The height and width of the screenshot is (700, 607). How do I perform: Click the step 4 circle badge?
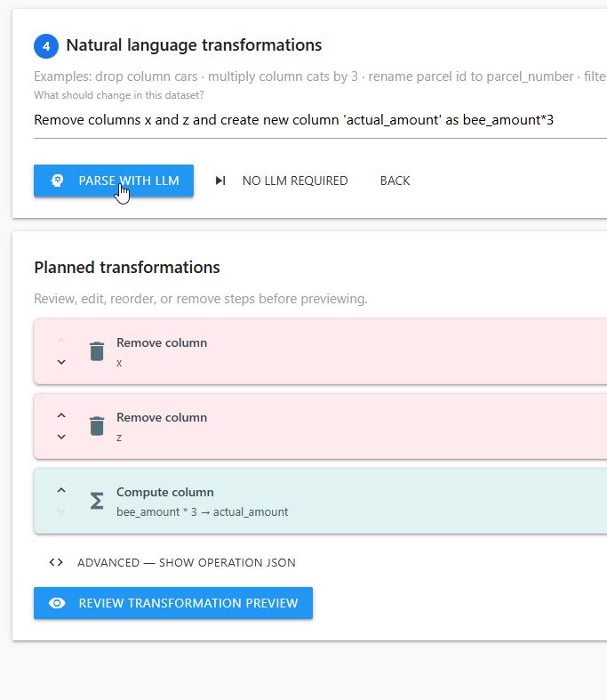46,46
